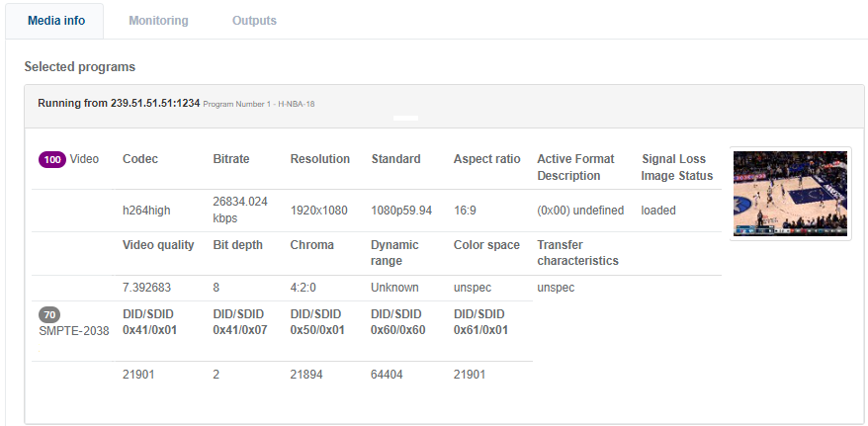Click the Video stream label
This screenshot has width=868, height=426.
(84, 159)
